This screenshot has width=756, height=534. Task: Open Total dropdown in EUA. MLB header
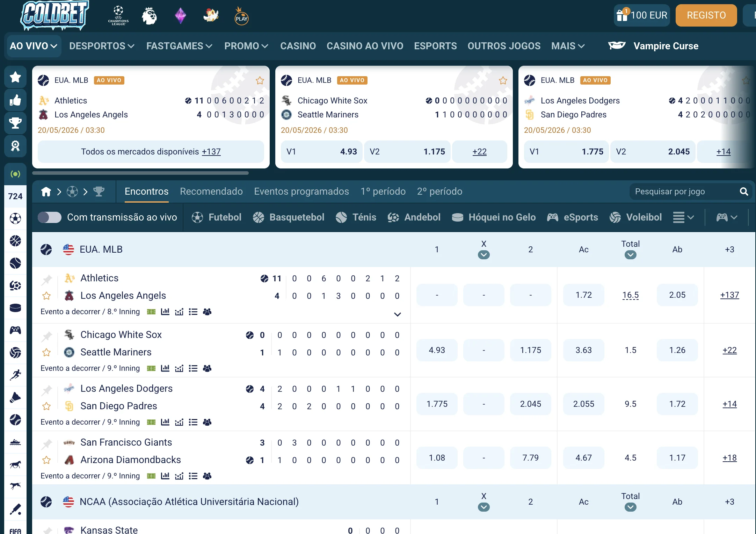point(630,255)
